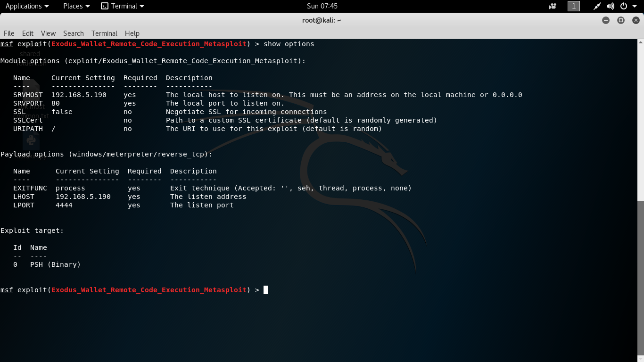Screen dimensions: 644x362
Task: Click the LPORT value 4444
Action: pos(64,205)
